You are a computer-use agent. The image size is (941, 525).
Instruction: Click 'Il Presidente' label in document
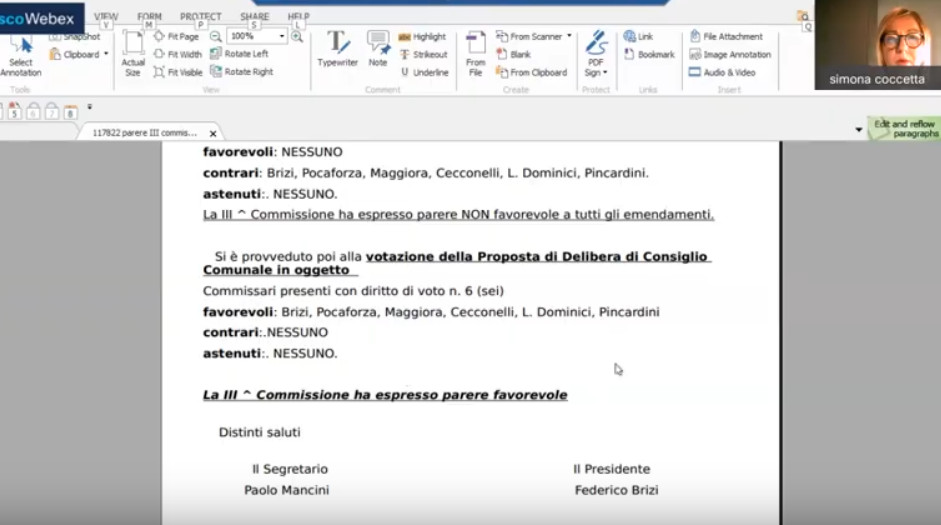[612, 469]
